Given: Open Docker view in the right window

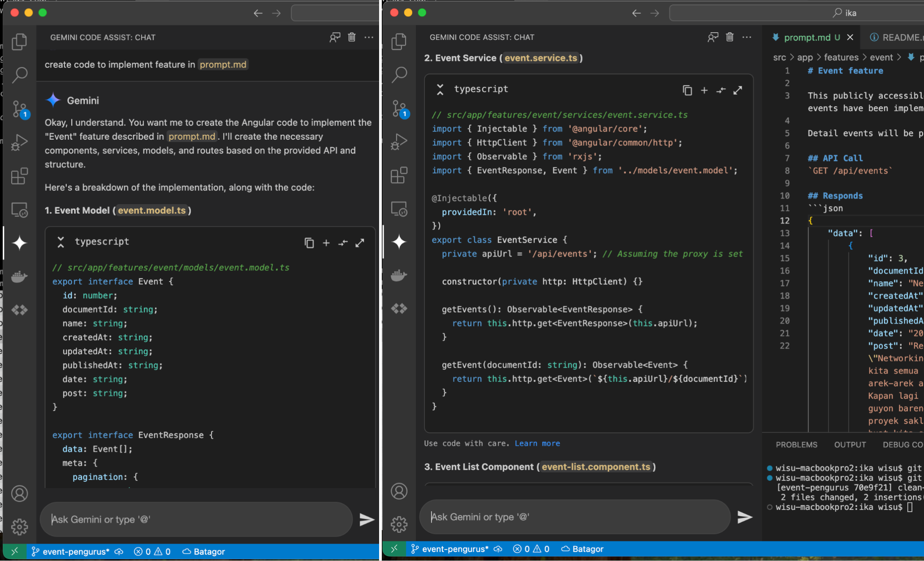Looking at the screenshot, I should pos(399,275).
